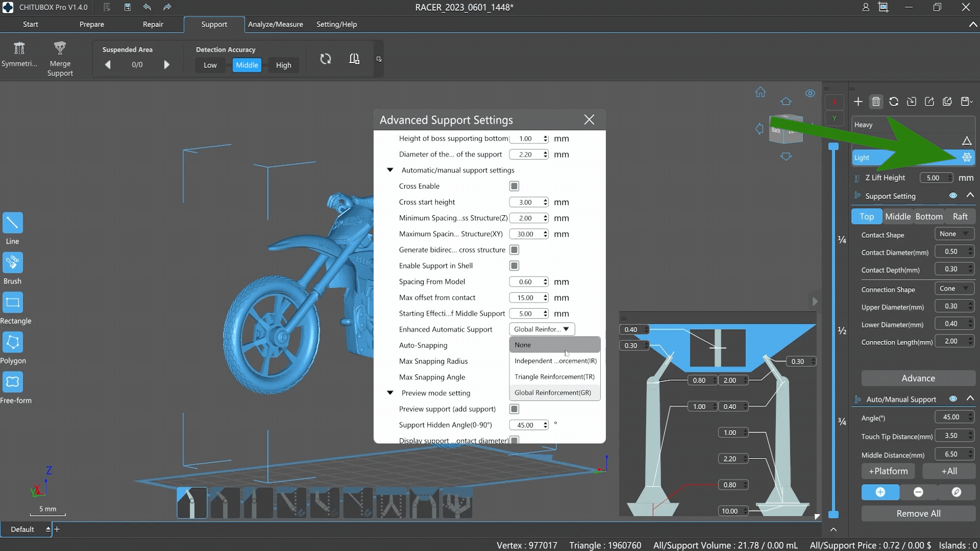The height and width of the screenshot is (551, 980).
Task: Open the Repair tab
Action: pyautogui.click(x=153, y=24)
